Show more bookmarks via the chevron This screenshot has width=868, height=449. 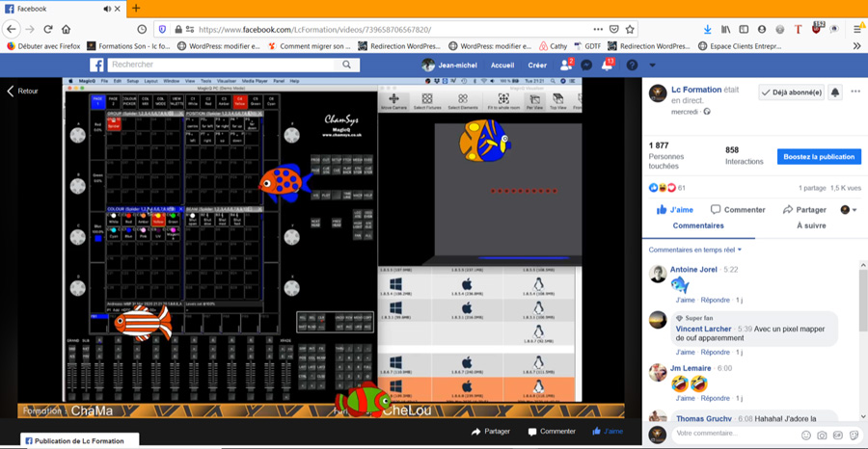[857, 46]
